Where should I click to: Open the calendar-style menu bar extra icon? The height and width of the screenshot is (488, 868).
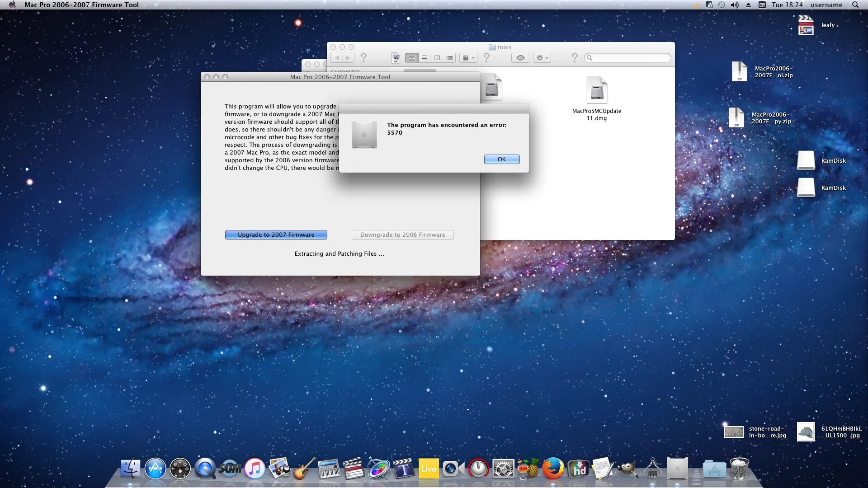[762, 5]
